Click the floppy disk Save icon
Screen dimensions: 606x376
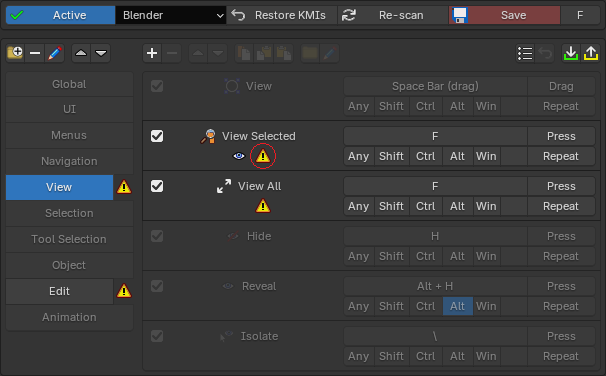click(460, 15)
